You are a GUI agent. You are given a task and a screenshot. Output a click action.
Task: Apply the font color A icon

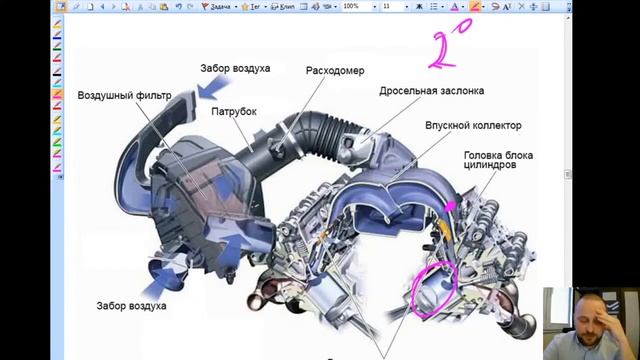454,7
